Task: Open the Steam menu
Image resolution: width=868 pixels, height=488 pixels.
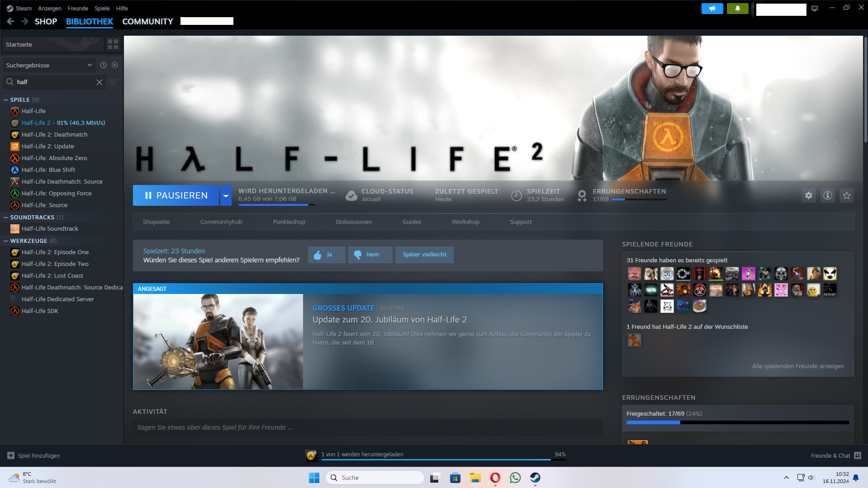Action: (19, 8)
